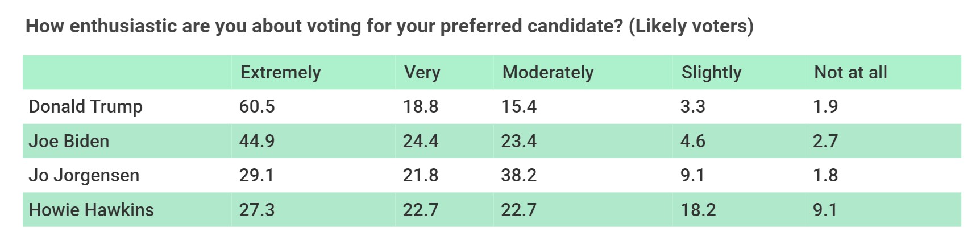Select the Donald Trump row label
Screen dimensions: 980x232
point(85,107)
